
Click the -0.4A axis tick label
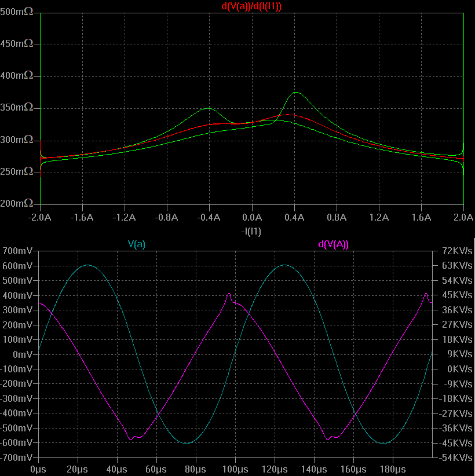pyautogui.click(x=209, y=217)
